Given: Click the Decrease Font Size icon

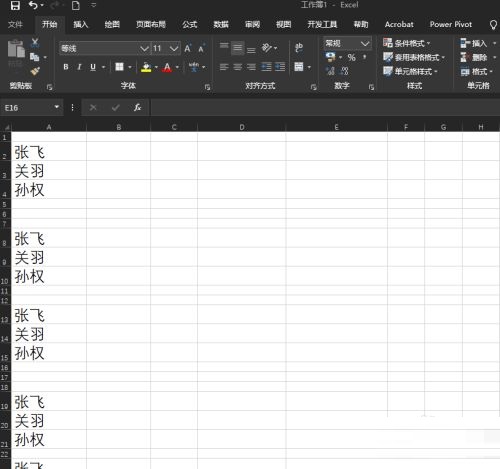Looking at the screenshot, I should tap(201, 49).
